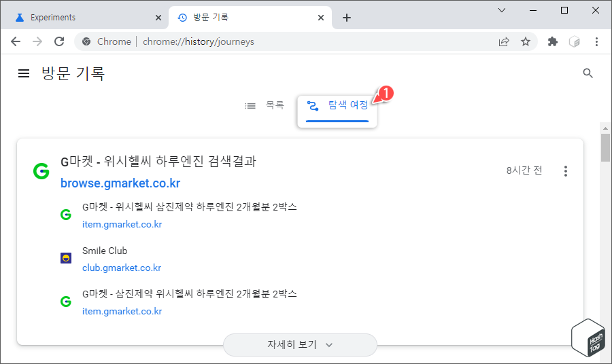Viewport: 612px width, 364px height.
Task: Go back with the browser back arrow
Action: pyautogui.click(x=16, y=41)
